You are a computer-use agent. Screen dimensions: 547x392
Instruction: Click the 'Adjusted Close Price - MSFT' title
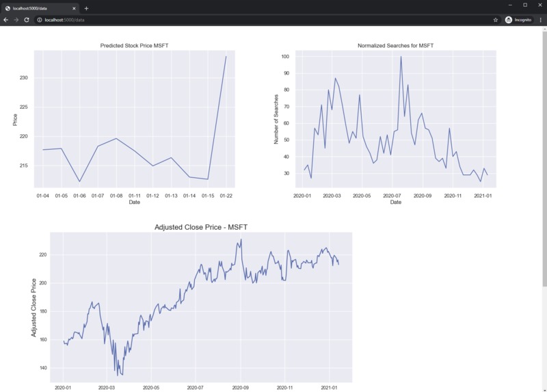click(x=201, y=227)
